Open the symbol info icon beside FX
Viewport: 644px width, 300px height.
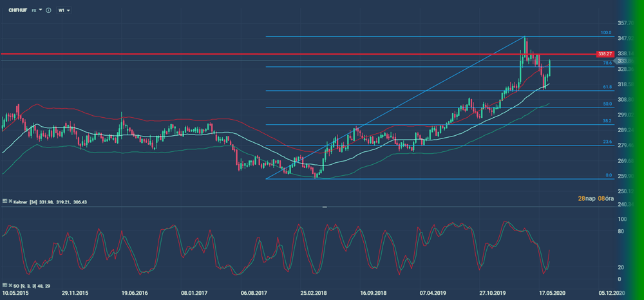(x=48, y=11)
